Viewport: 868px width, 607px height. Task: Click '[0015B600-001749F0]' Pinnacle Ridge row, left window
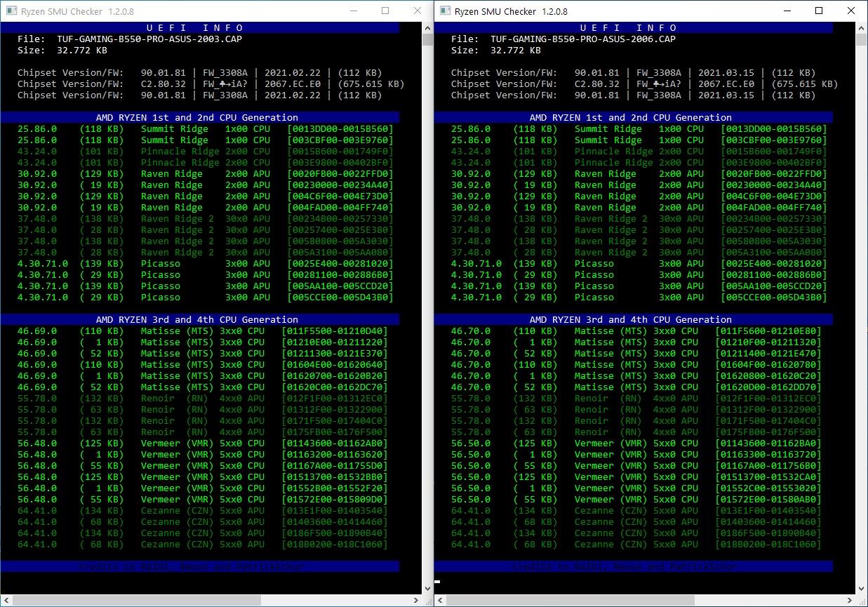[340, 152]
